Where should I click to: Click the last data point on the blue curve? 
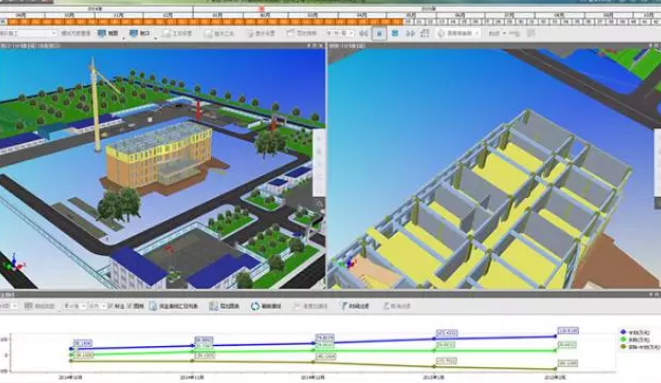tap(556, 336)
